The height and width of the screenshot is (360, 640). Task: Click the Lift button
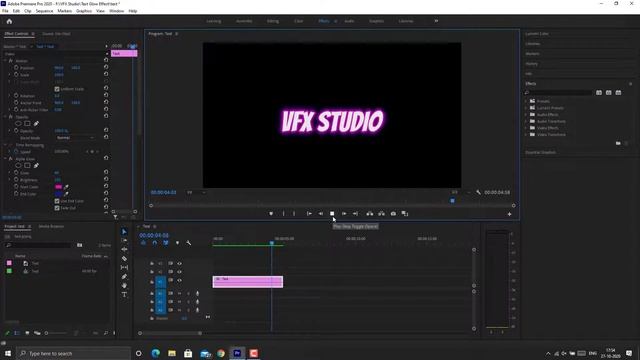tap(370, 213)
